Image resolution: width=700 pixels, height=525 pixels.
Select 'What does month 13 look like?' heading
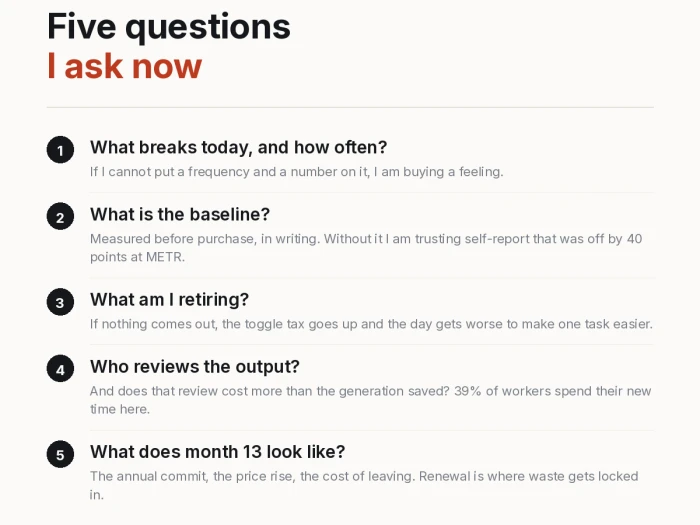tap(217, 452)
